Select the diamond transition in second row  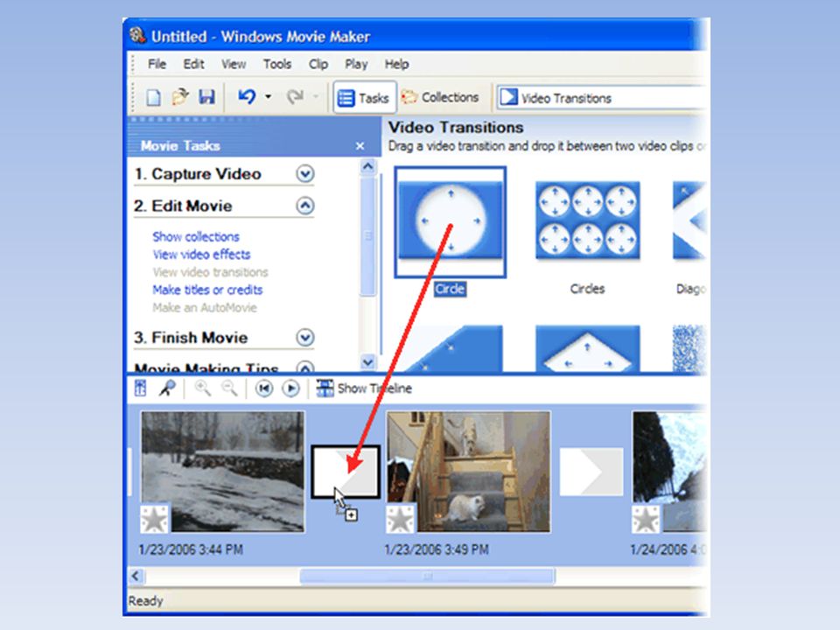click(588, 348)
